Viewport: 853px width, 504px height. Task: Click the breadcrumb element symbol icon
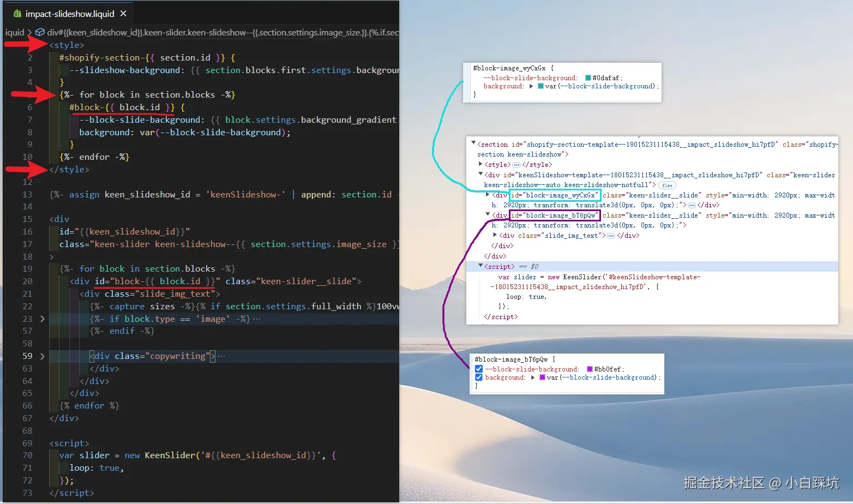40,33
